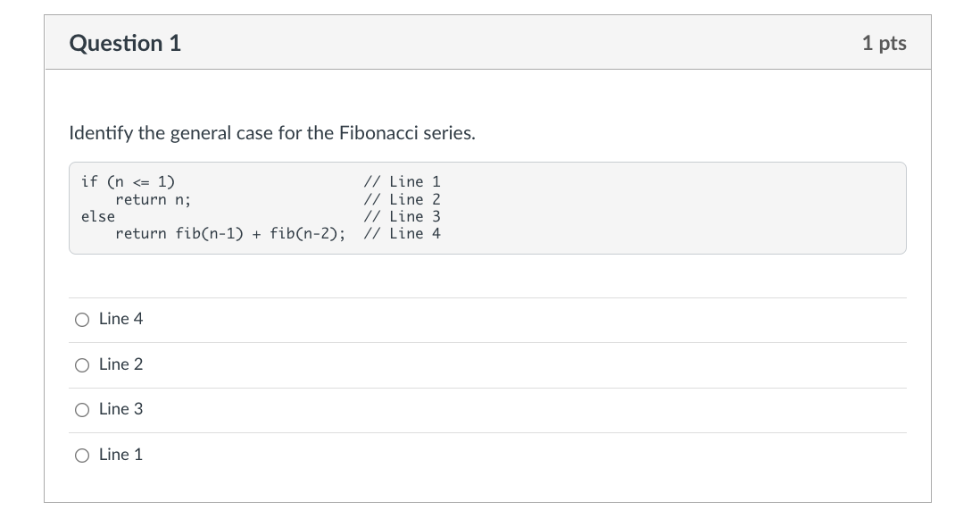This screenshot has height=527, width=980.
Task: Select the Line 4 radio button
Action: point(82,320)
